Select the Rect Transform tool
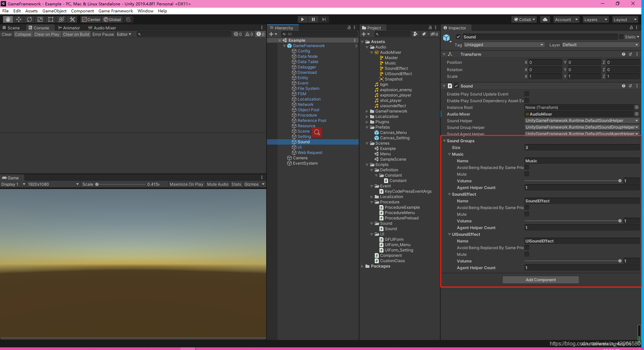Image resolution: width=644 pixels, height=350 pixels. click(50, 19)
